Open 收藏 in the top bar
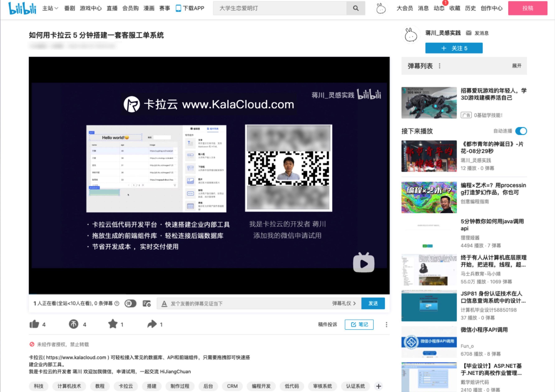This screenshot has height=392, width=555. click(455, 8)
